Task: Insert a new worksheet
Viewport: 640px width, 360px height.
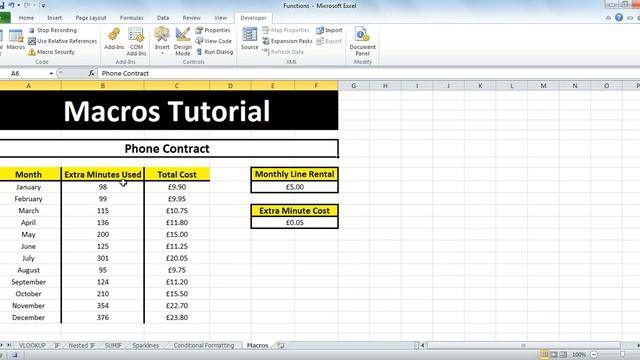Action: coord(280,345)
